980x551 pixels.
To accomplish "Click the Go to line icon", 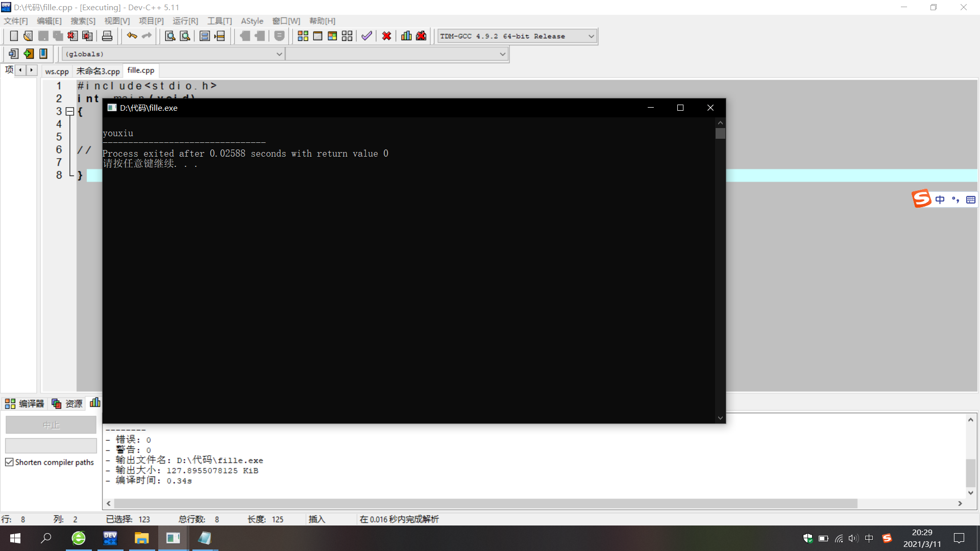I will pyautogui.click(x=219, y=36).
